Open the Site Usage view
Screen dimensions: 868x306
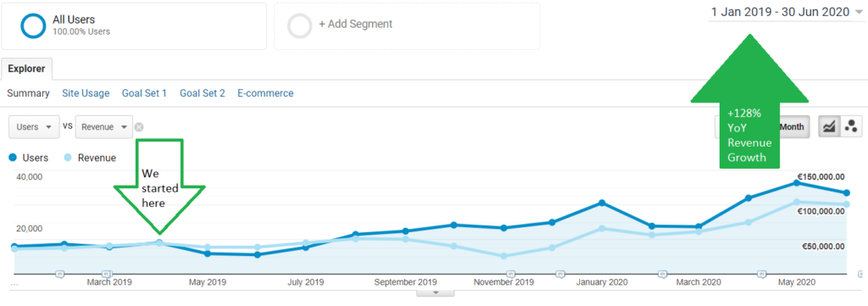point(86,93)
